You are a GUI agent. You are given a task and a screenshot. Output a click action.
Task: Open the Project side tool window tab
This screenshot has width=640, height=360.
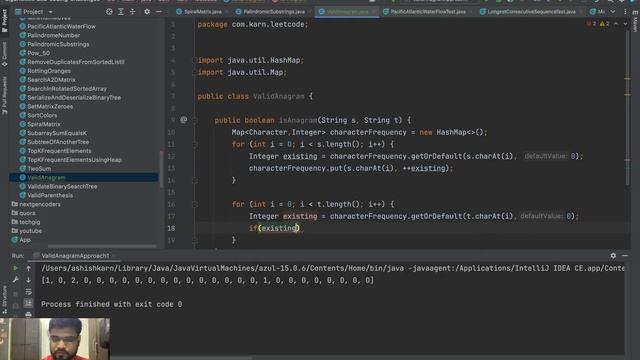pyautogui.click(x=4, y=20)
